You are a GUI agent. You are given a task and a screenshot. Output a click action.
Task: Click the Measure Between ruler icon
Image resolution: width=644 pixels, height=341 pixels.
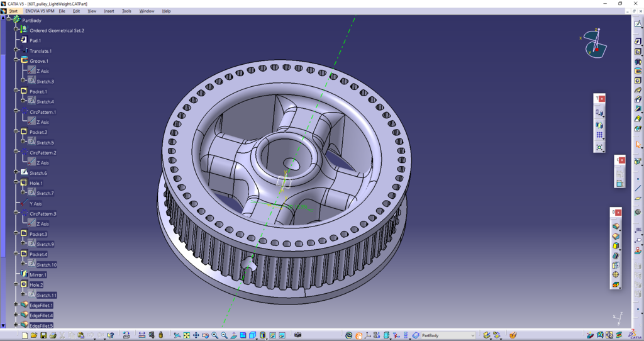(142, 335)
